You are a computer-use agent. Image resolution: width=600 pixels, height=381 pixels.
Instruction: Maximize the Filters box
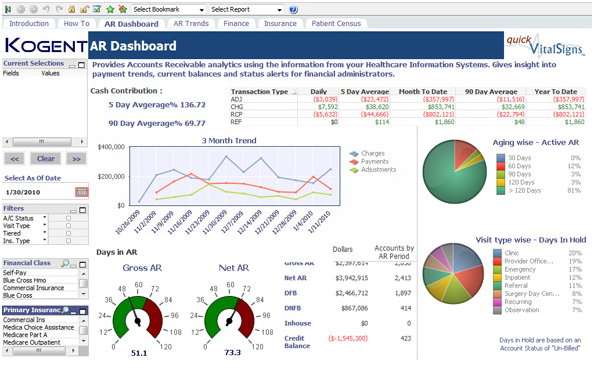(x=82, y=210)
